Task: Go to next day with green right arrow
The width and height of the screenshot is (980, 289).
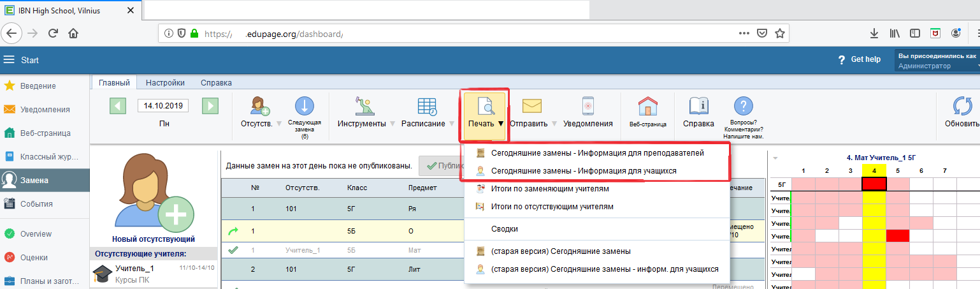Action: tap(211, 106)
